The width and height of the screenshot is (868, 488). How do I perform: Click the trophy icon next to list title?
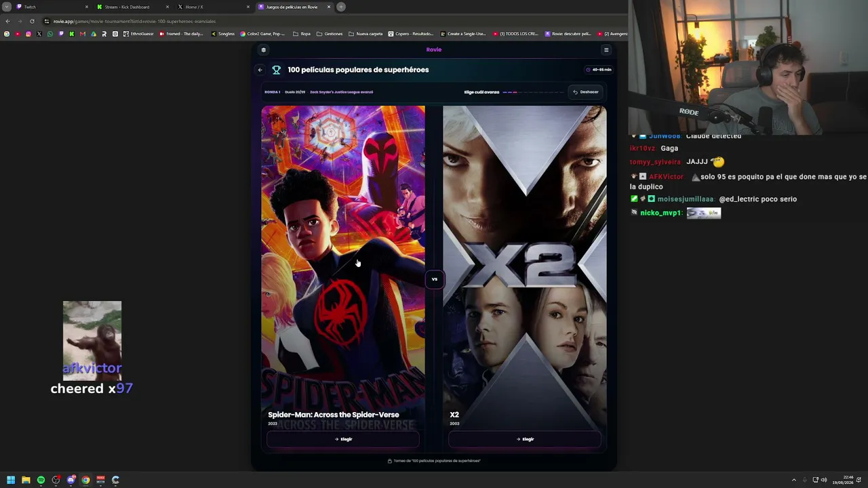point(276,70)
